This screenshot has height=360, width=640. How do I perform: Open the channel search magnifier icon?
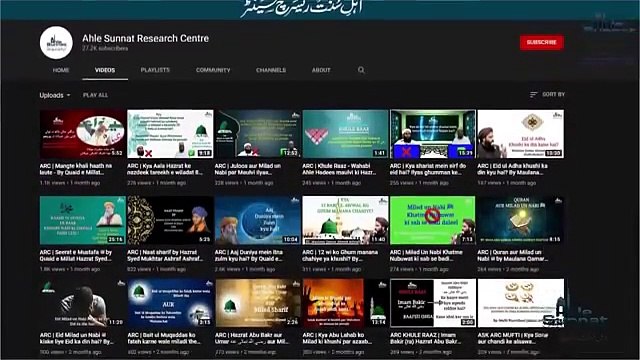tap(361, 70)
